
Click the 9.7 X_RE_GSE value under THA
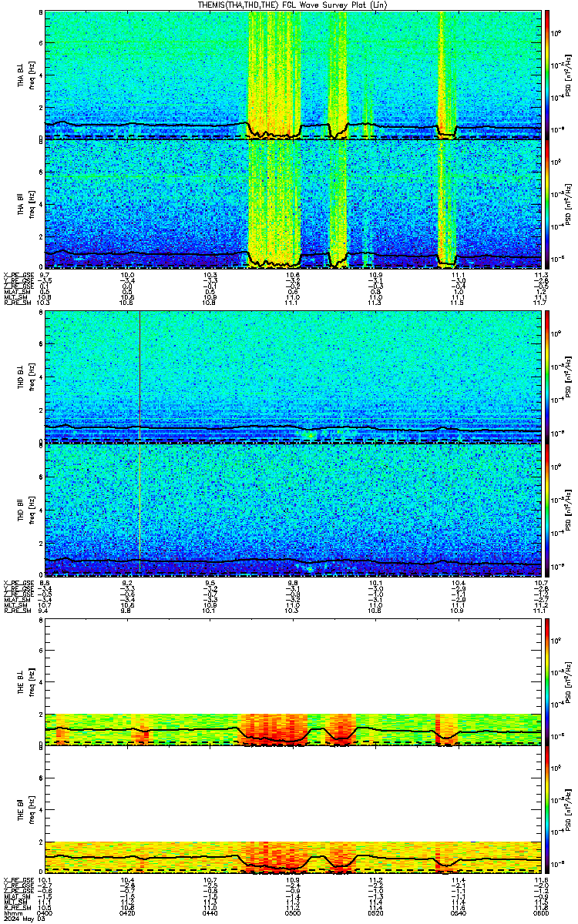point(45,275)
